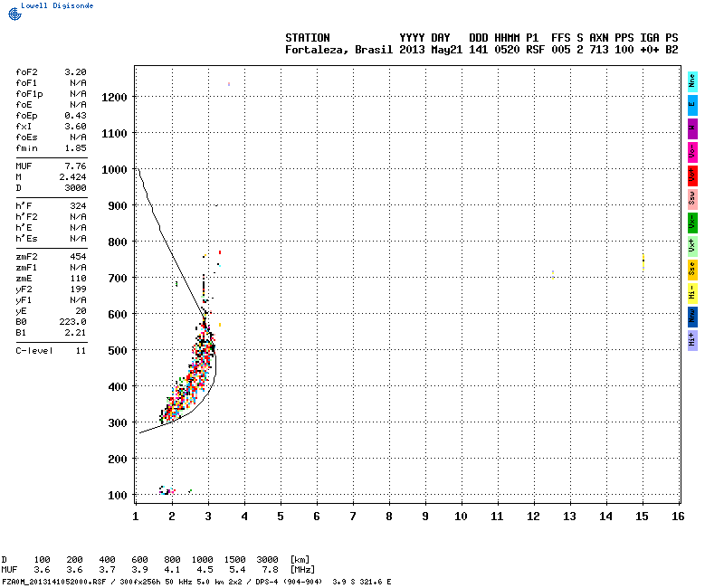Click the fmin value 1.85

point(75,148)
